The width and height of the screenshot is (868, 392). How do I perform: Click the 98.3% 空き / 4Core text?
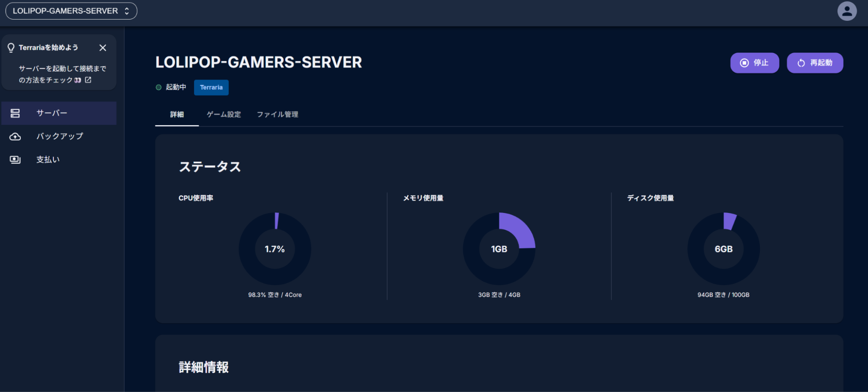pyautogui.click(x=275, y=295)
